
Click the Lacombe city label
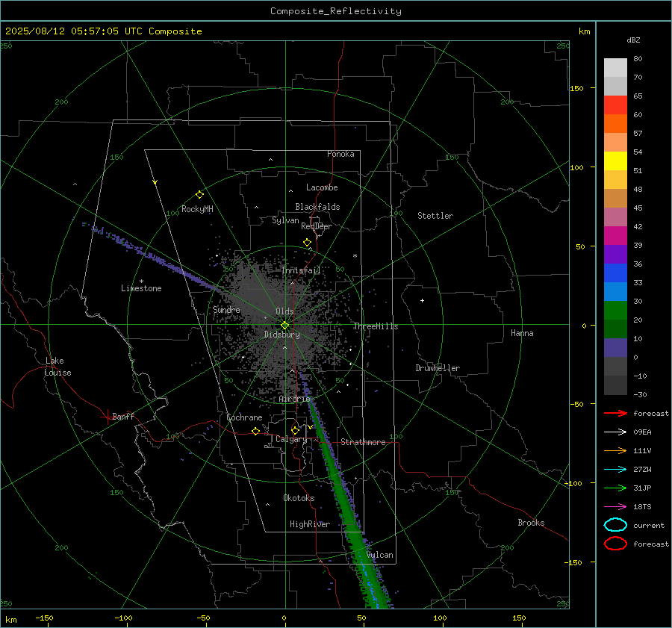pyautogui.click(x=322, y=187)
